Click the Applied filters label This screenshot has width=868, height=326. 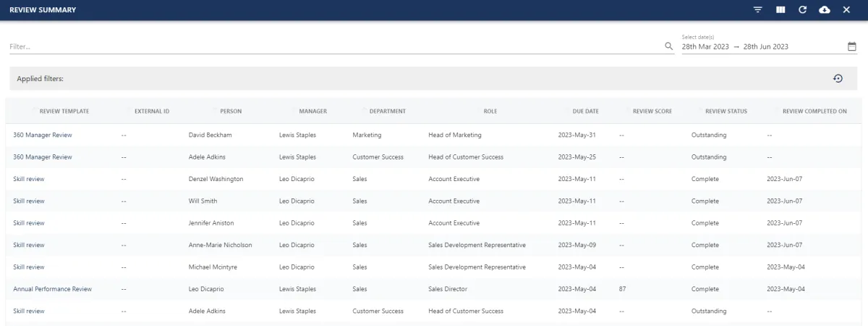(x=41, y=78)
